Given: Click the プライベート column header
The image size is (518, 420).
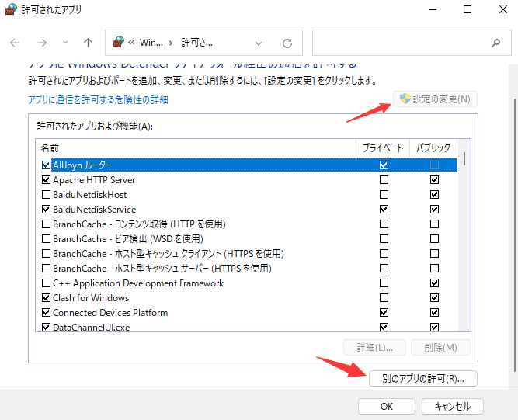Looking at the screenshot, I should tap(383, 148).
